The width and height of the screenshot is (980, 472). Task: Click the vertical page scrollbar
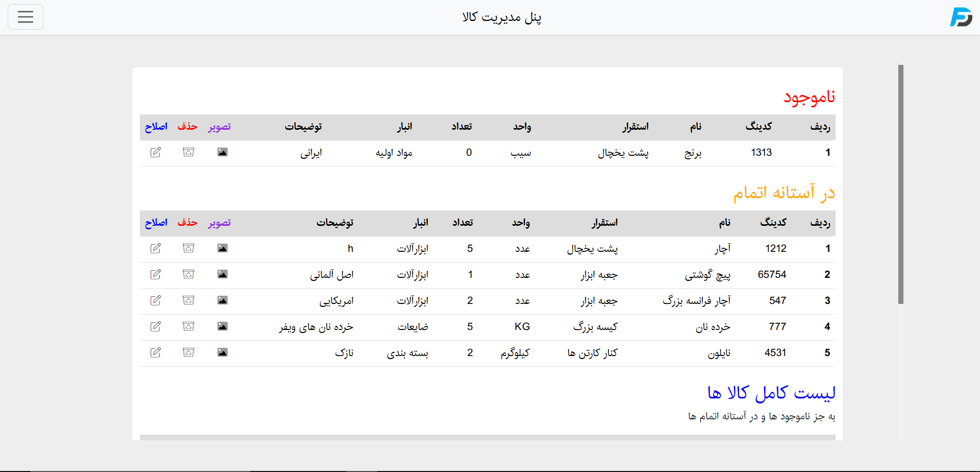[x=901, y=184]
